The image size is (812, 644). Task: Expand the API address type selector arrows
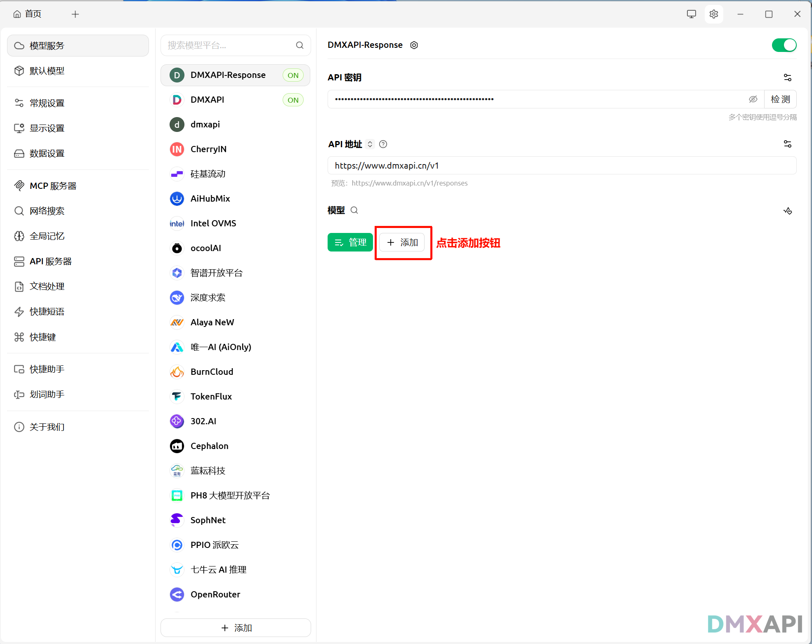(x=370, y=144)
